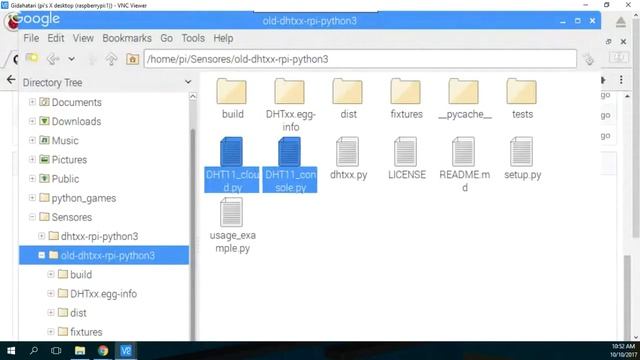Image resolution: width=640 pixels, height=360 pixels.
Task: Select Documents in the directory tree
Action: [x=76, y=102]
